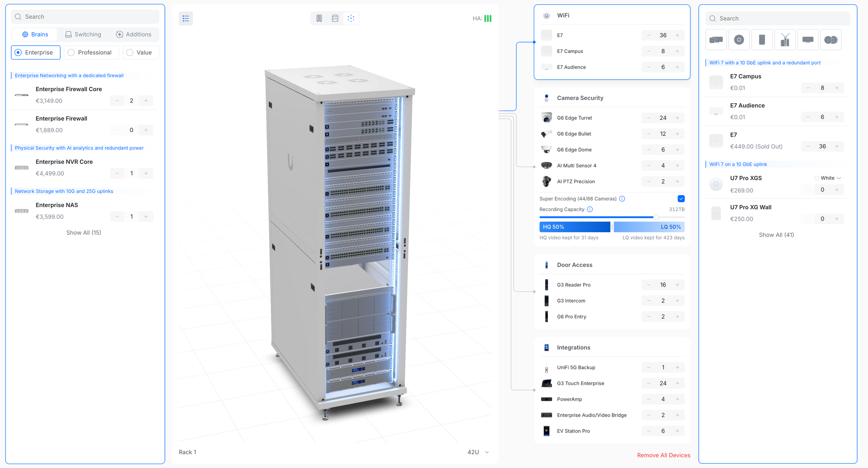Open the device list view icon
This screenshot has width=868, height=468.
point(186,18)
